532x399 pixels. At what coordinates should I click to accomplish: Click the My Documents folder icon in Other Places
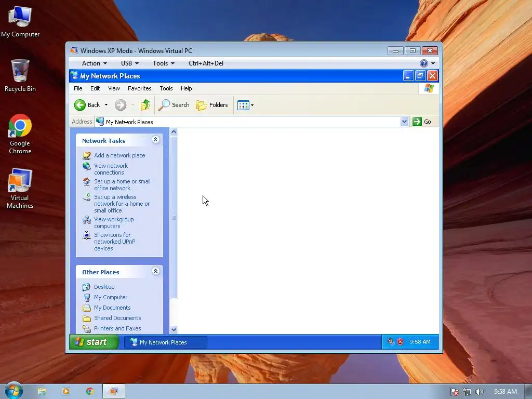point(87,308)
